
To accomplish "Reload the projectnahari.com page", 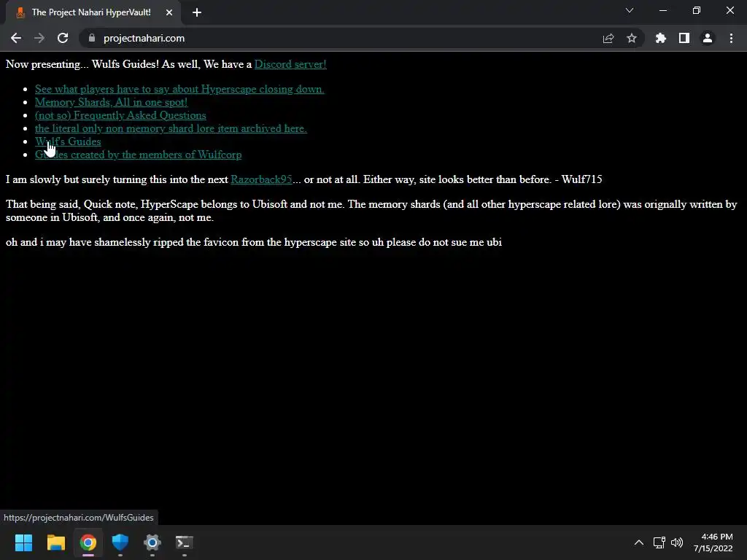I will click(63, 38).
